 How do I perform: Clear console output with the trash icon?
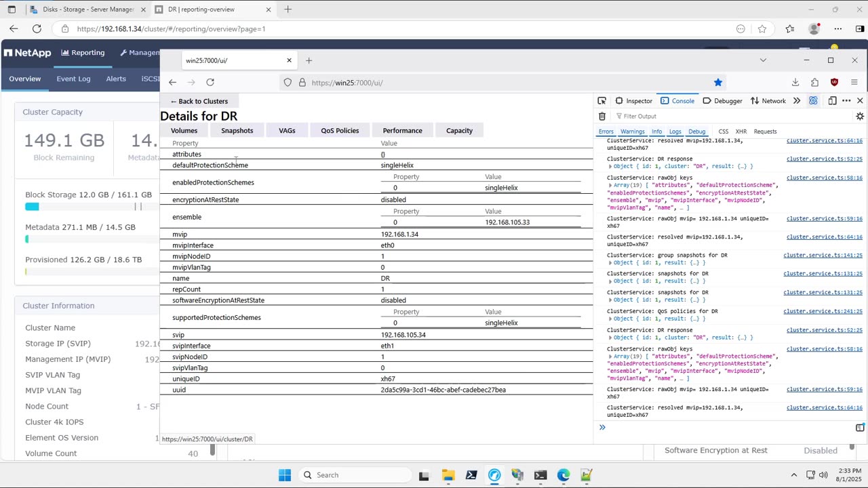tap(602, 117)
